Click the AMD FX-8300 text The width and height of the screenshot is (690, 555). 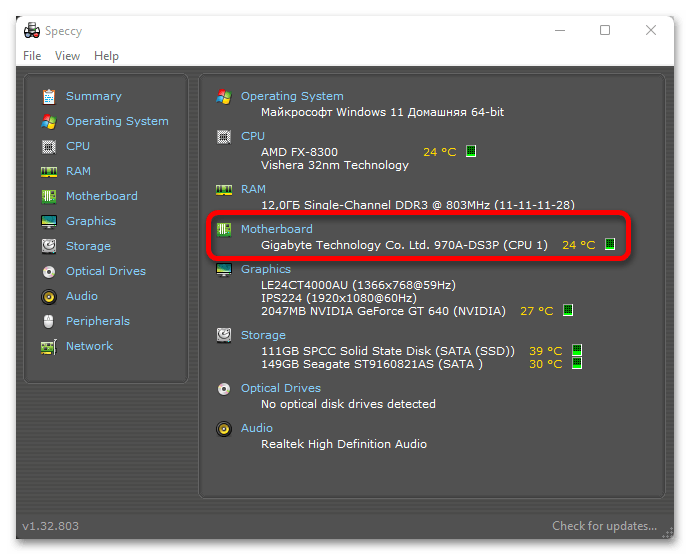point(299,152)
